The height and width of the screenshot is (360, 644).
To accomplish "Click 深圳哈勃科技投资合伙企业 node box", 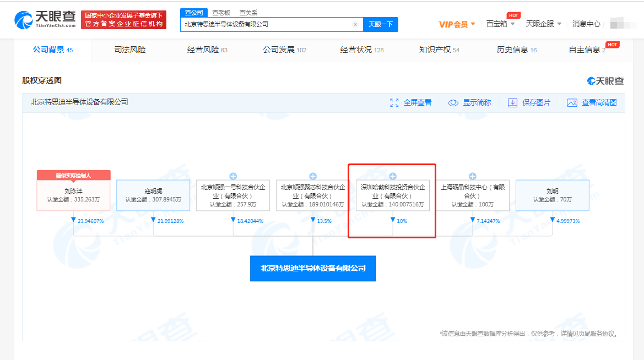I will point(393,195).
